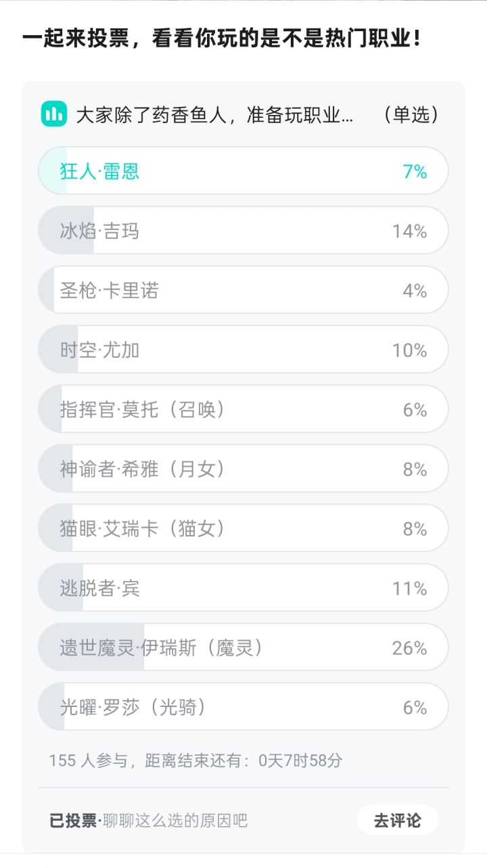Tap the 已投票 status label
This screenshot has height=868, width=487.
point(74,821)
